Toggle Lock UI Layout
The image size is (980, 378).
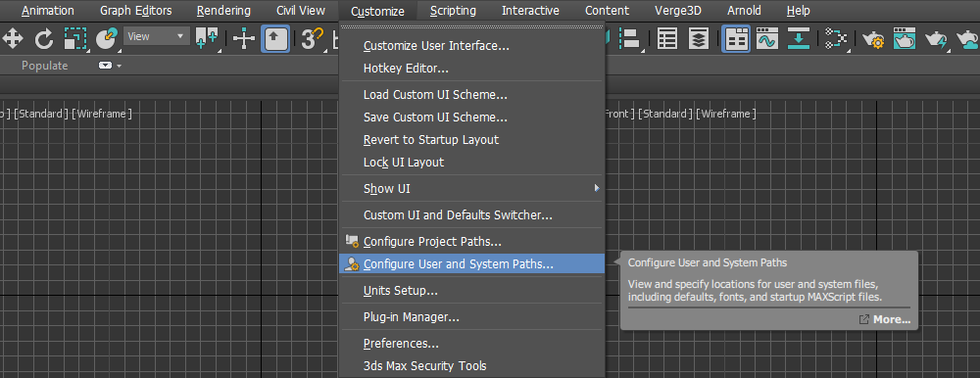pyautogui.click(x=472, y=162)
